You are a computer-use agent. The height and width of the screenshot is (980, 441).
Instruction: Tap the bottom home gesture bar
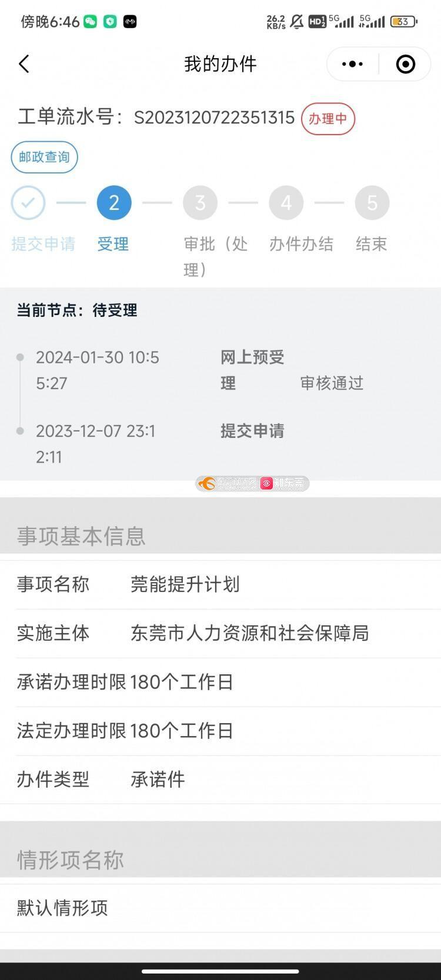(x=220, y=971)
